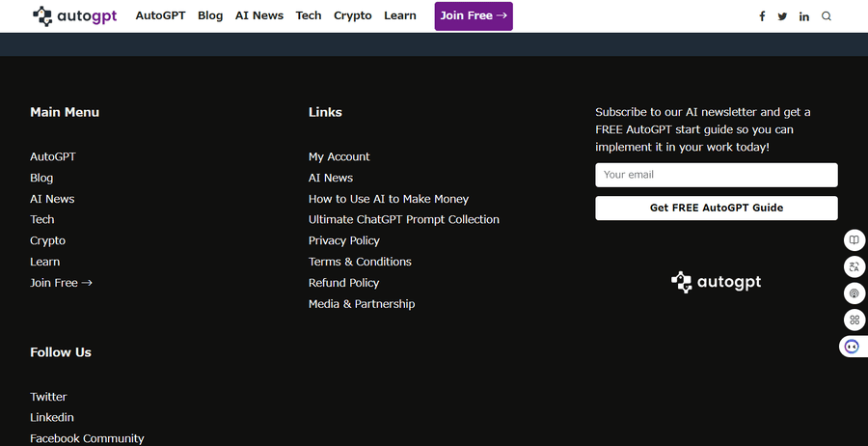Image resolution: width=868 pixels, height=446 pixels.
Task: Open Blog in the top navigation
Action: (210, 16)
